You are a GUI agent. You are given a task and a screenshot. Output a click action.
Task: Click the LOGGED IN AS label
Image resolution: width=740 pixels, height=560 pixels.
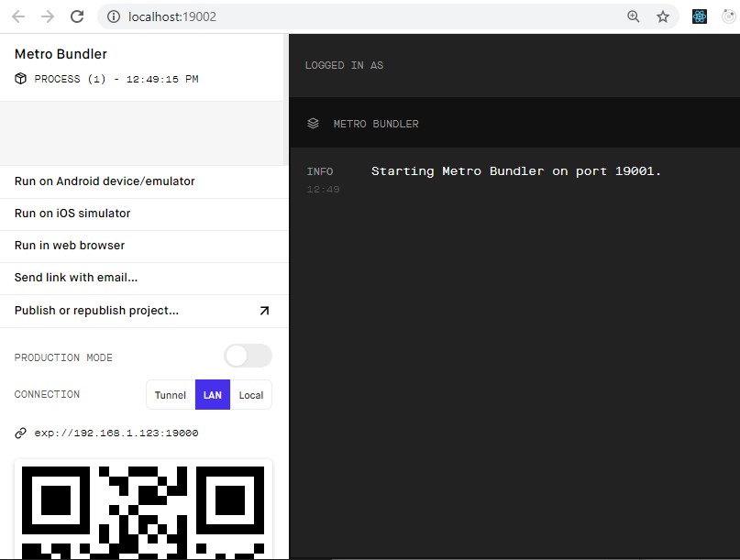pos(344,66)
